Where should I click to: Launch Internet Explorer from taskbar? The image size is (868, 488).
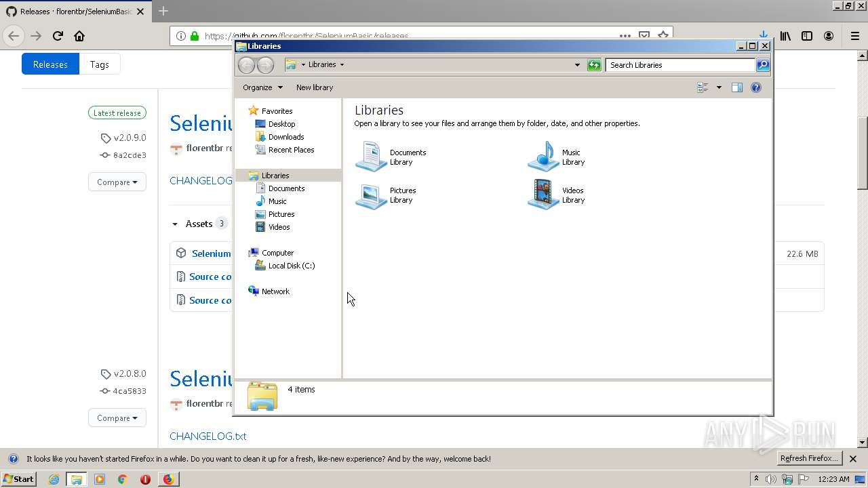[54, 479]
